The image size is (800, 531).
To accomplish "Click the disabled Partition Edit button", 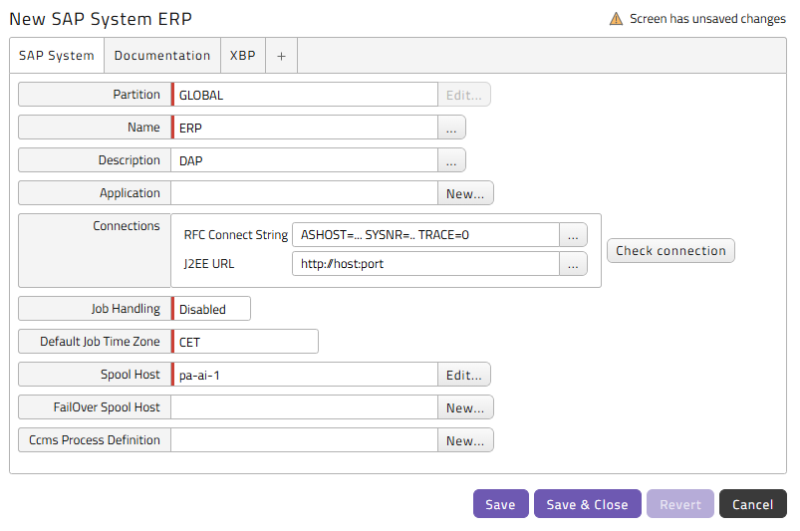I will [464, 95].
